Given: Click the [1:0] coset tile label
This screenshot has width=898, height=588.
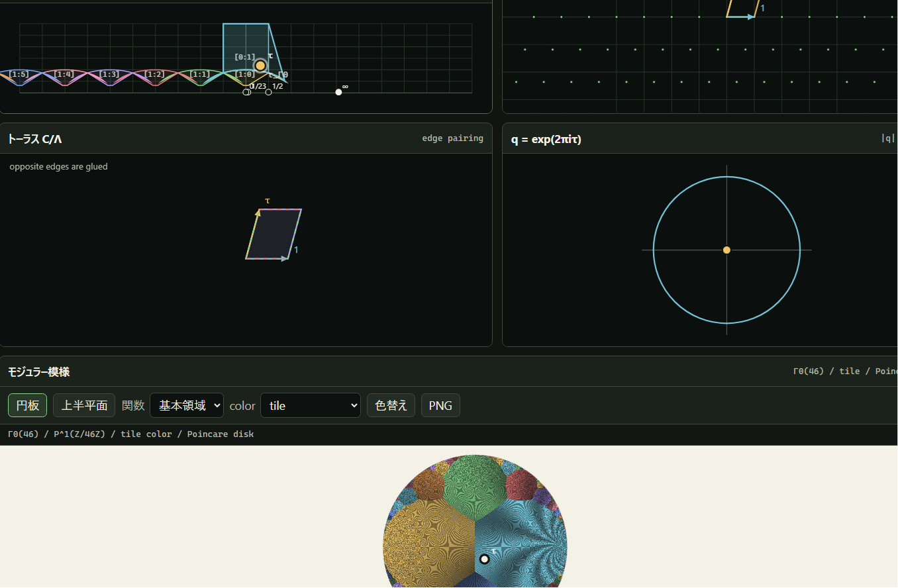Looking at the screenshot, I should 245,74.
